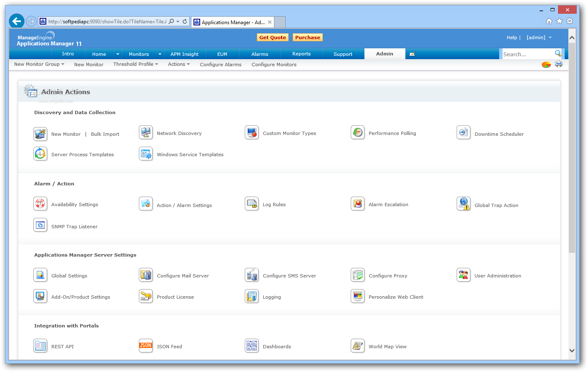This screenshot has height=372, width=588.
Task: Open the dropdown arrow next to Monitors tab
Action: tap(160, 54)
